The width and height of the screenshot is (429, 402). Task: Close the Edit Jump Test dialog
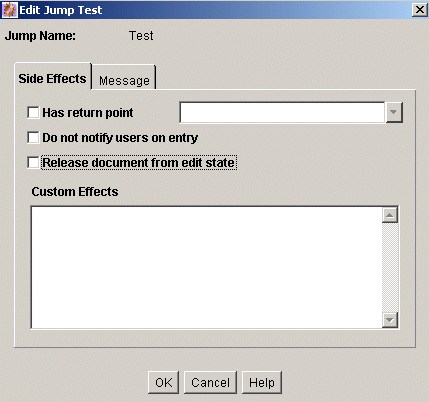pyautogui.click(x=420, y=10)
